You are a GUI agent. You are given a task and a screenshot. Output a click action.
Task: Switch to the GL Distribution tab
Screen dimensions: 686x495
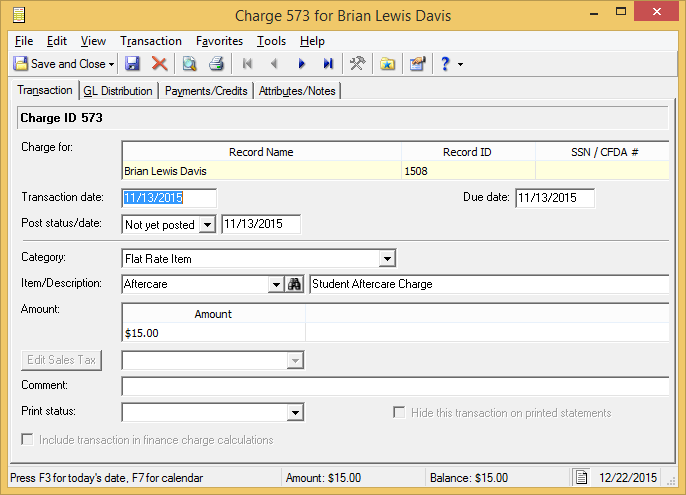[118, 91]
